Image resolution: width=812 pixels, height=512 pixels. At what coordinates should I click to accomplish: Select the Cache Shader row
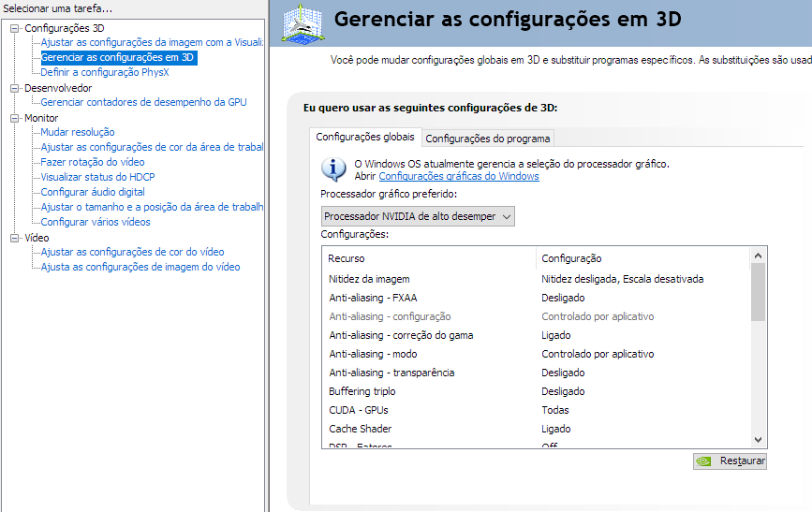pyautogui.click(x=536, y=429)
